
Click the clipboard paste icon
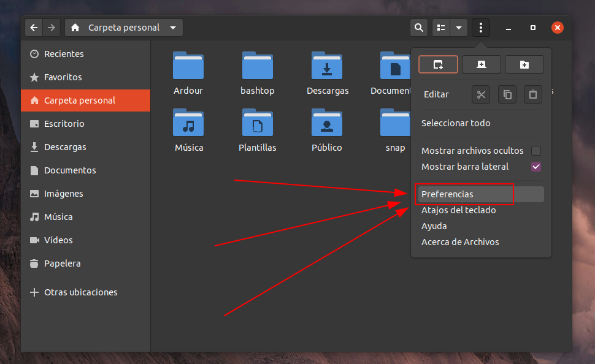pos(533,94)
